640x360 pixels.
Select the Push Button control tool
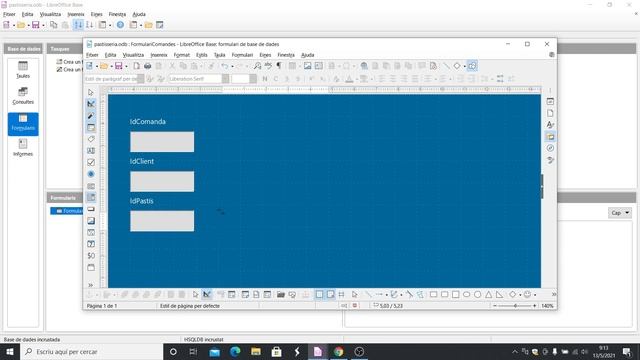coord(91,209)
